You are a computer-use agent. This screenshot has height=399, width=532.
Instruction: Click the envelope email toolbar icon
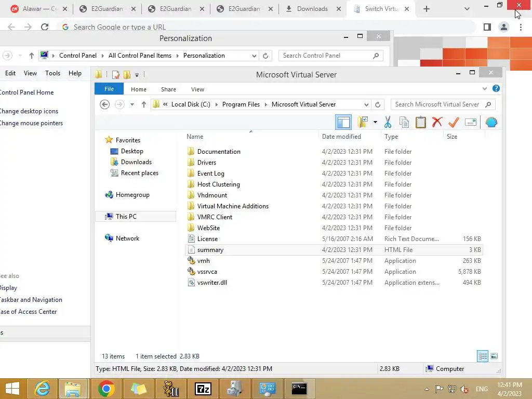[471, 122]
